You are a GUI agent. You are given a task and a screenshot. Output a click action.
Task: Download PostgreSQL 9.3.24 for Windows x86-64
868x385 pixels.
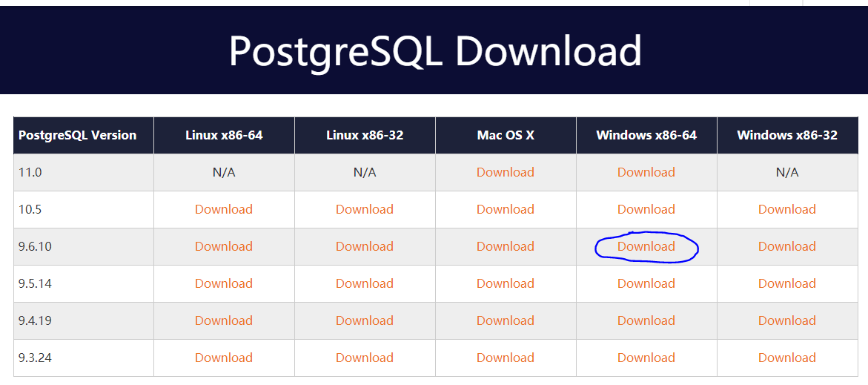tap(646, 358)
